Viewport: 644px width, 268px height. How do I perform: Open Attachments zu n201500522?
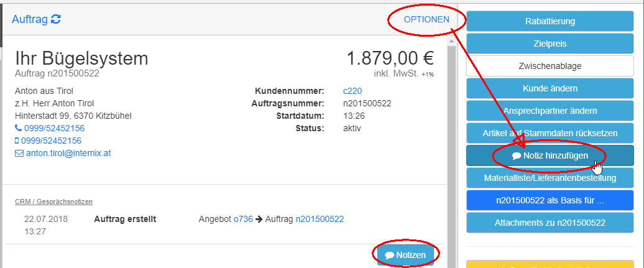point(550,223)
